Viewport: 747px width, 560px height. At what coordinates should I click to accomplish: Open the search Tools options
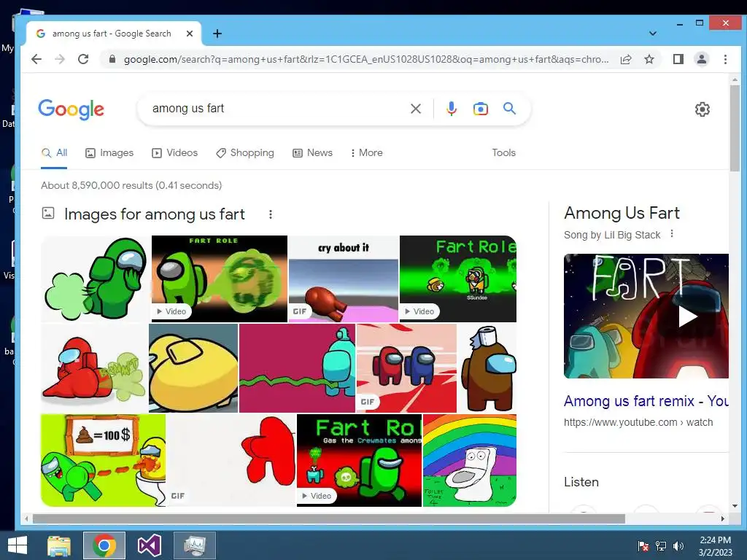pos(503,153)
